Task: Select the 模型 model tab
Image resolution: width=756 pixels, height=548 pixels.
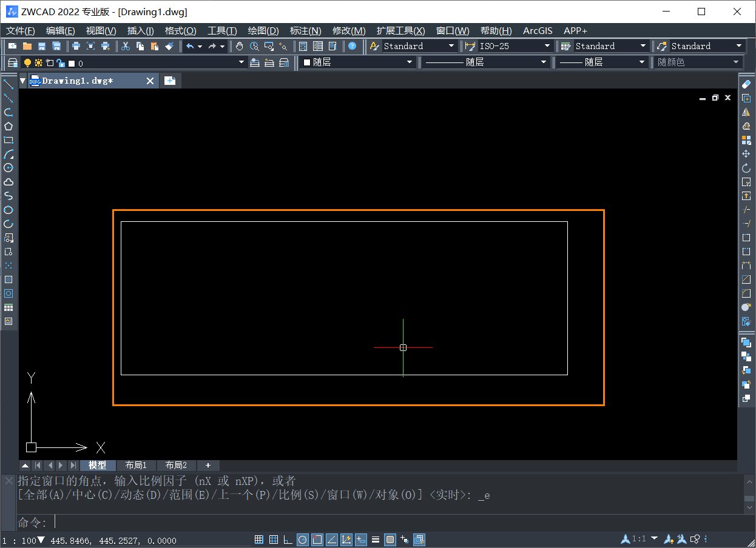Action: pyautogui.click(x=97, y=465)
